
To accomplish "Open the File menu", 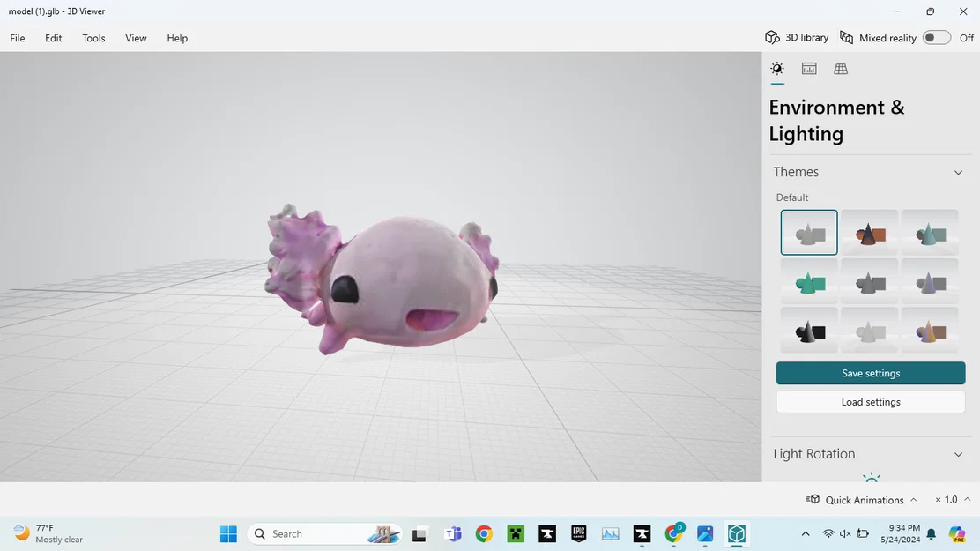I will click(18, 38).
